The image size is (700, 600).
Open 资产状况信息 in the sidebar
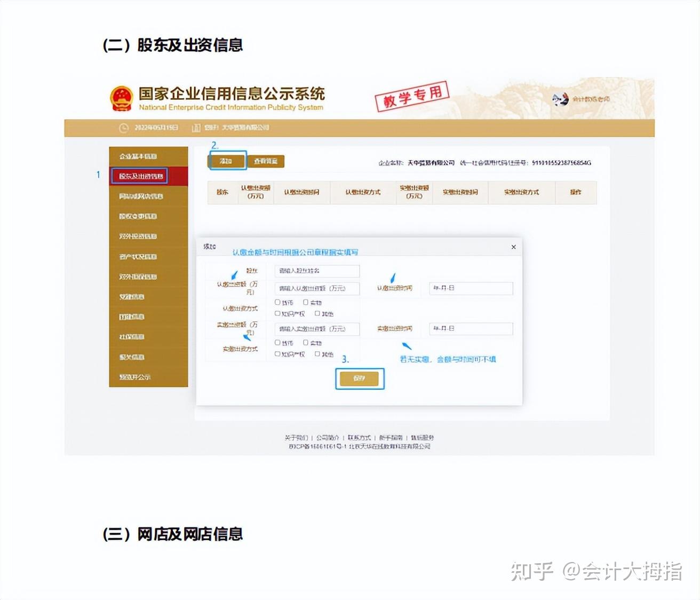148,257
